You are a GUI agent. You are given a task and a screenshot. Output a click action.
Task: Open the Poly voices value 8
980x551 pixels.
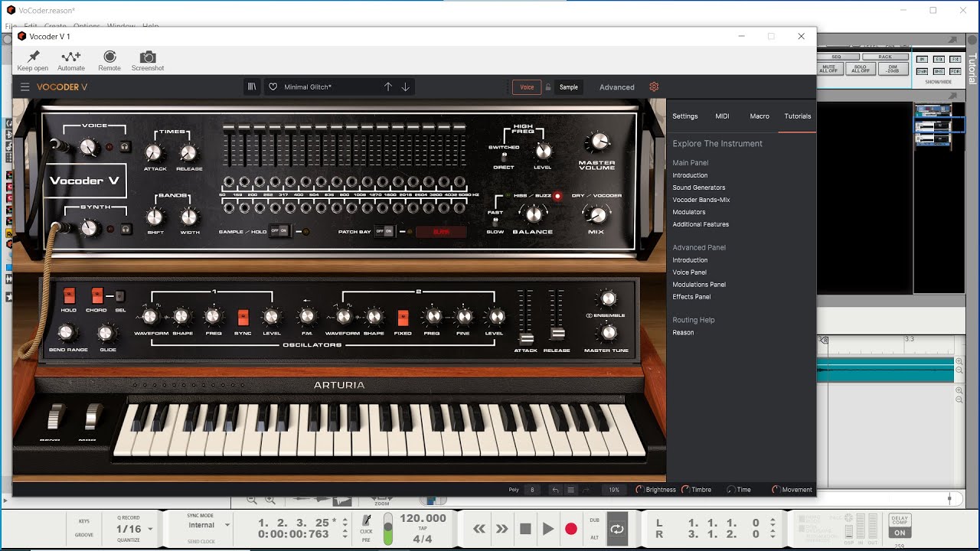pyautogui.click(x=533, y=490)
